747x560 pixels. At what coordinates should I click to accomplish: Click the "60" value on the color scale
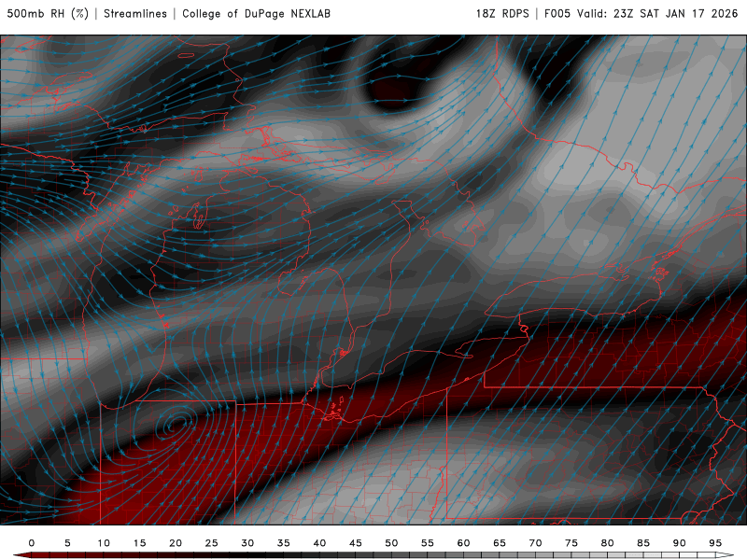click(x=463, y=543)
